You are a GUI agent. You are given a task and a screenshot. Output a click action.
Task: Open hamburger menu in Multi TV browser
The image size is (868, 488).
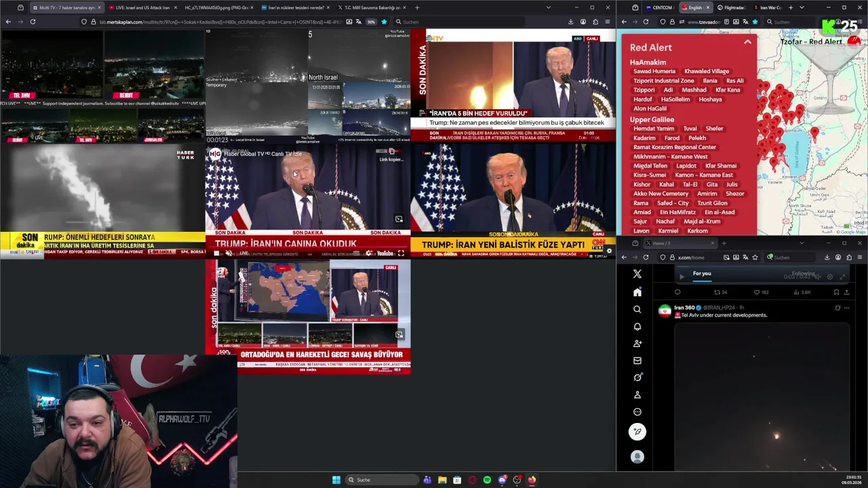point(607,22)
